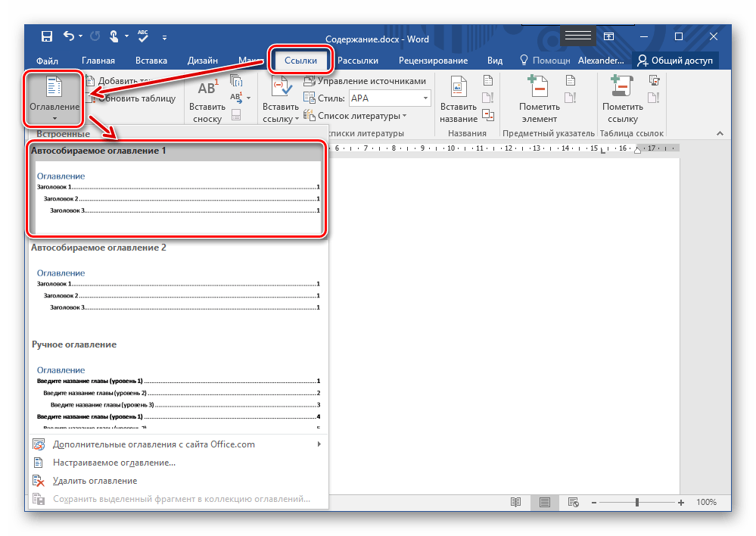Click the 100% zoom level
The height and width of the screenshot is (536, 756).
coord(706,502)
